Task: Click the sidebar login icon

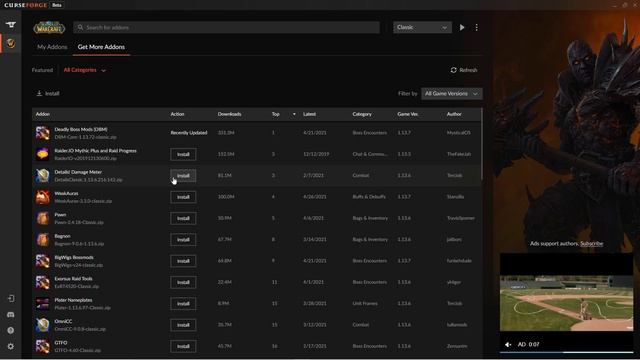Action: 11,299
